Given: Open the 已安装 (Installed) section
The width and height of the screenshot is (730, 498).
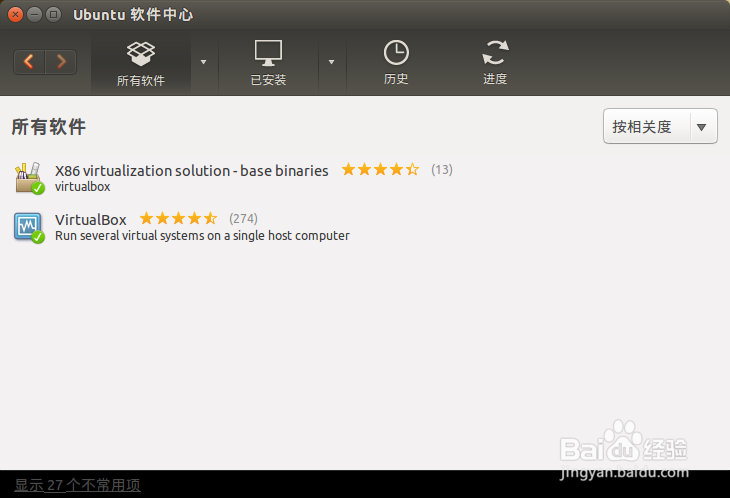Looking at the screenshot, I should [268, 63].
